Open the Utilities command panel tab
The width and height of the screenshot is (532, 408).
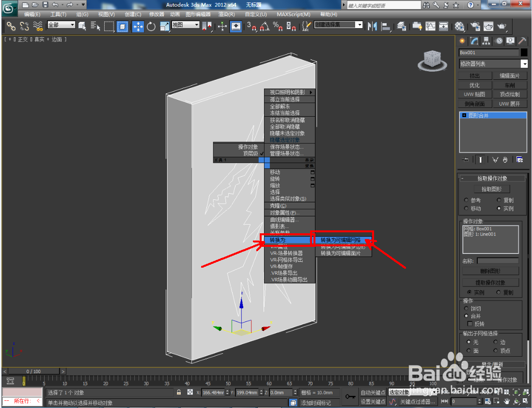tap(522, 41)
